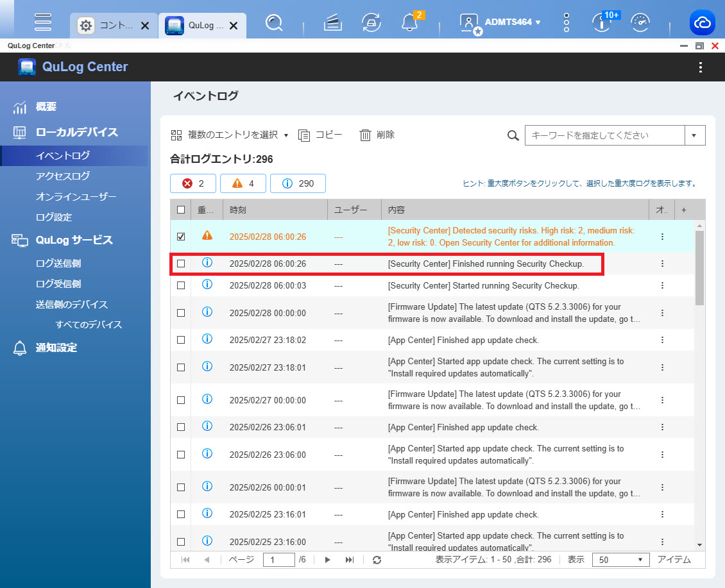725x588 pixels.
Task: Click the keyword search input field
Action: (605, 135)
